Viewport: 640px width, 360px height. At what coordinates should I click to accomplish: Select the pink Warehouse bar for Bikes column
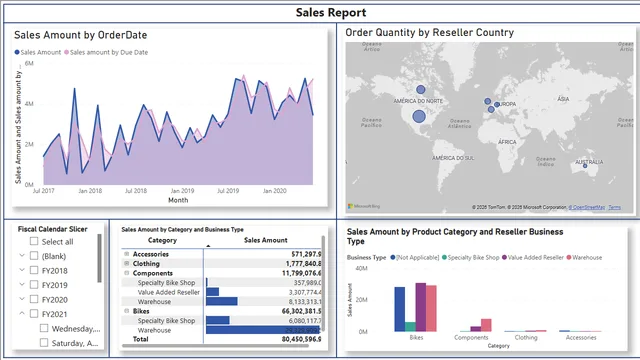tap(431, 308)
